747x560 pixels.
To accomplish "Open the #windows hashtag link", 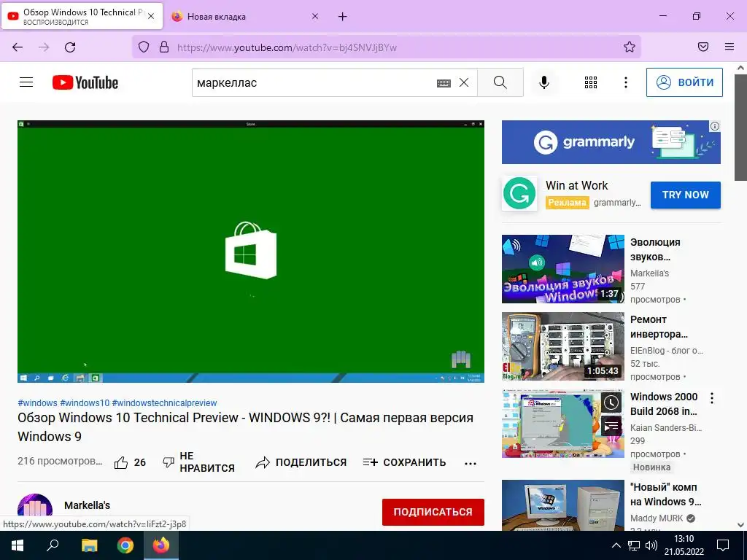I will click(37, 402).
